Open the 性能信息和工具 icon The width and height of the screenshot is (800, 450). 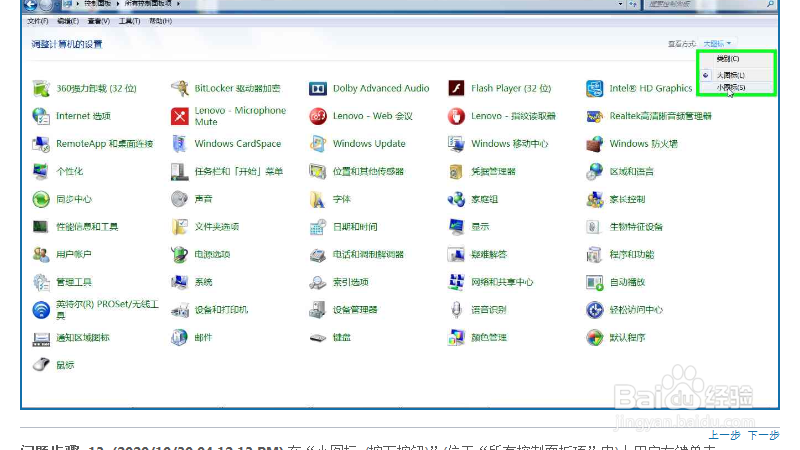(x=41, y=227)
